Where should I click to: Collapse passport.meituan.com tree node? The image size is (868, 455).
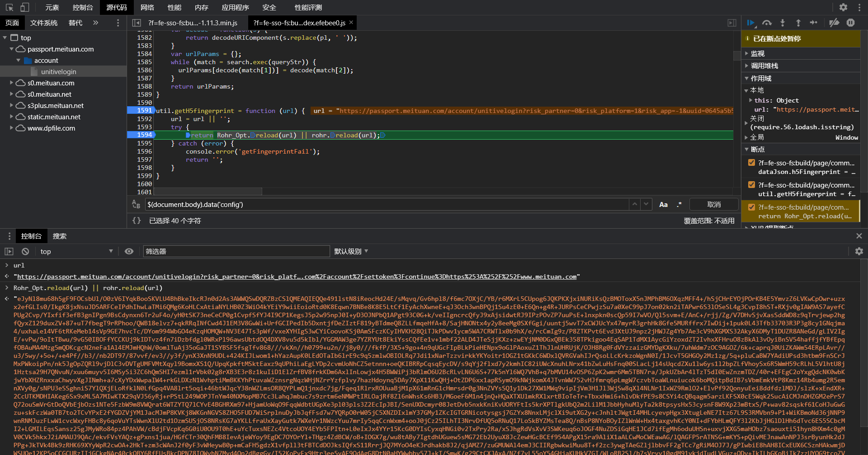(12, 49)
